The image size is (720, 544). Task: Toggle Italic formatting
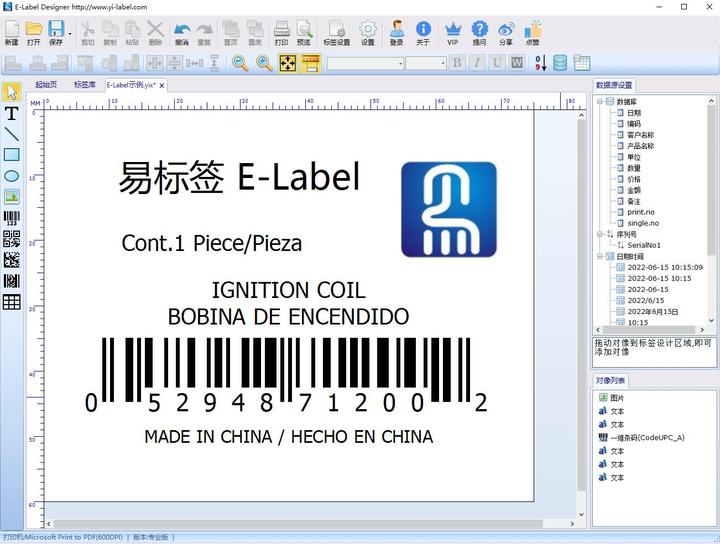click(x=477, y=63)
